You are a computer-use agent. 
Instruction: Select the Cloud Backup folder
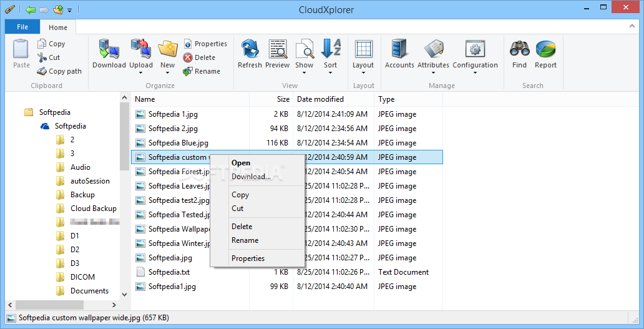click(86, 209)
